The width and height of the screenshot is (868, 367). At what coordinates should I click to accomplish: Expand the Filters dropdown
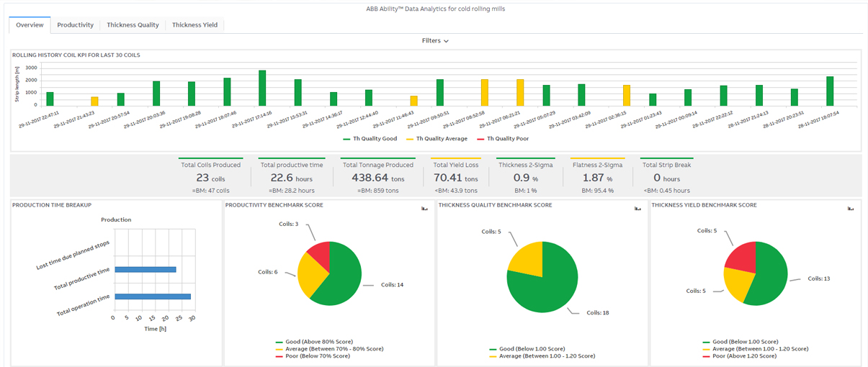pyautogui.click(x=435, y=41)
